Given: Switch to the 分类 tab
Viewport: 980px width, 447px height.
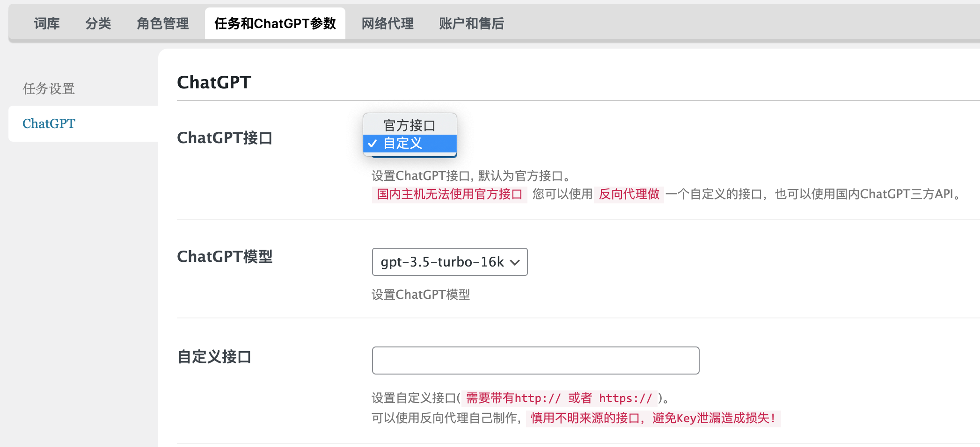Looking at the screenshot, I should click(98, 23).
